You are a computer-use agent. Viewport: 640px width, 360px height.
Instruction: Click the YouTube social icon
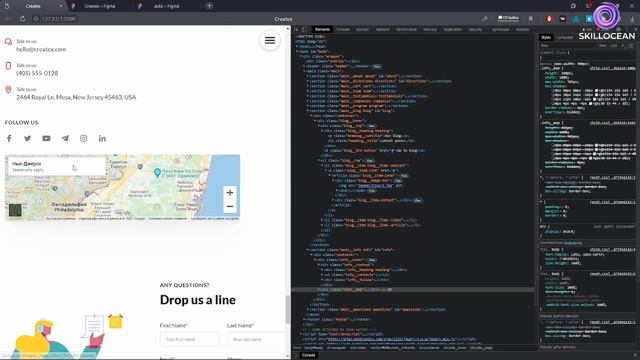coord(47,138)
